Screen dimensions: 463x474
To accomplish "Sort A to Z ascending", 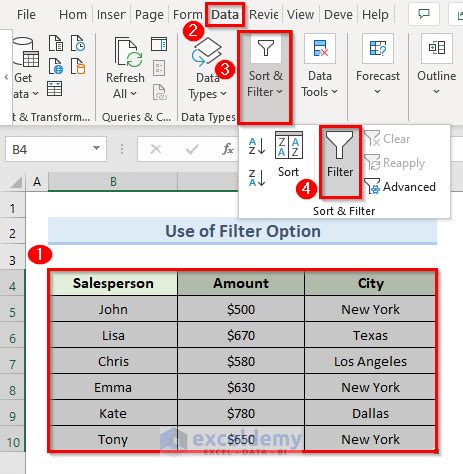I will 257,146.
